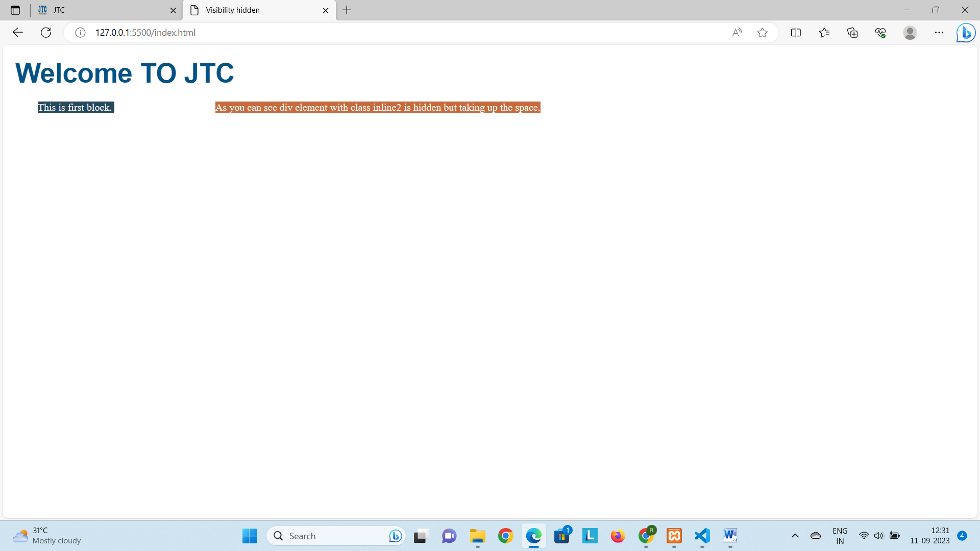The width and height of the screenshot is (980, 551).
Task: Open the Collections icon
Action: point(852,33)
